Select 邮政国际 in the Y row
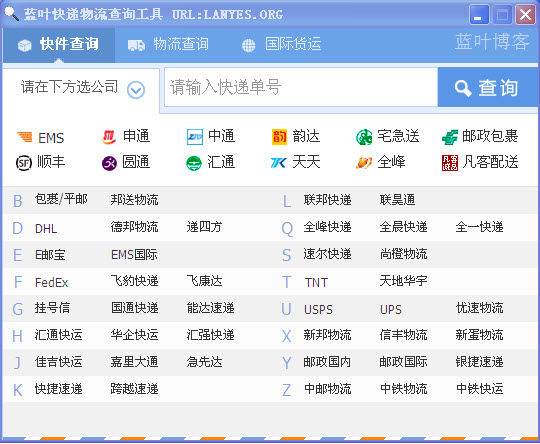Image resolution: width=540 pixels, height=444 pixels. [403, 362]
